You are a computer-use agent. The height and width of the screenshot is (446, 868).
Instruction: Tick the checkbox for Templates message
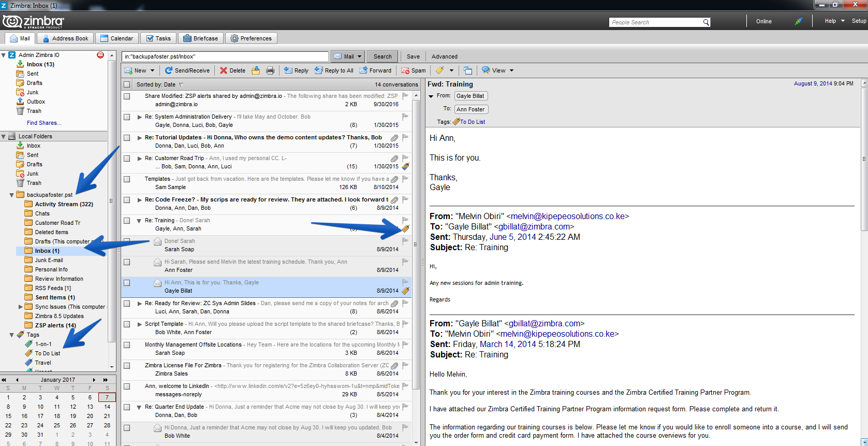[x=127, y=179]
